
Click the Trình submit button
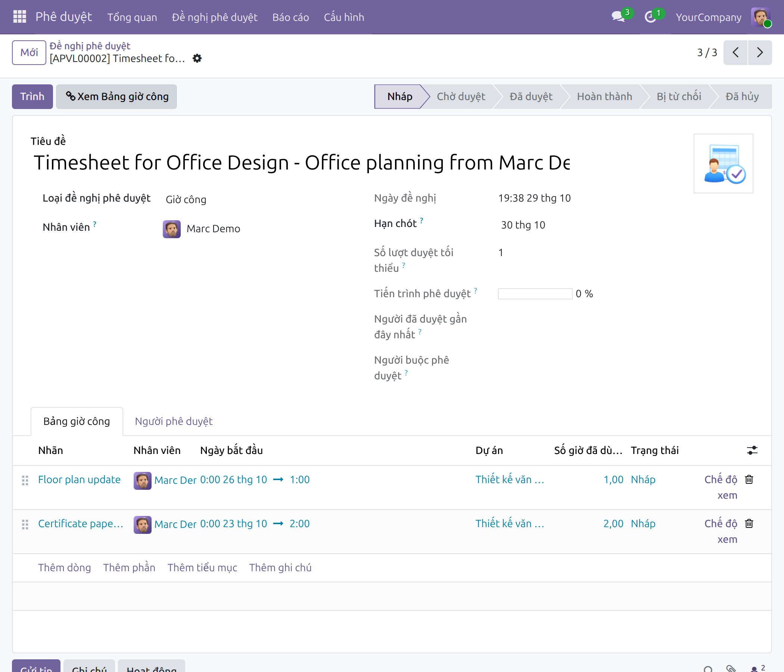pos(32,96)
